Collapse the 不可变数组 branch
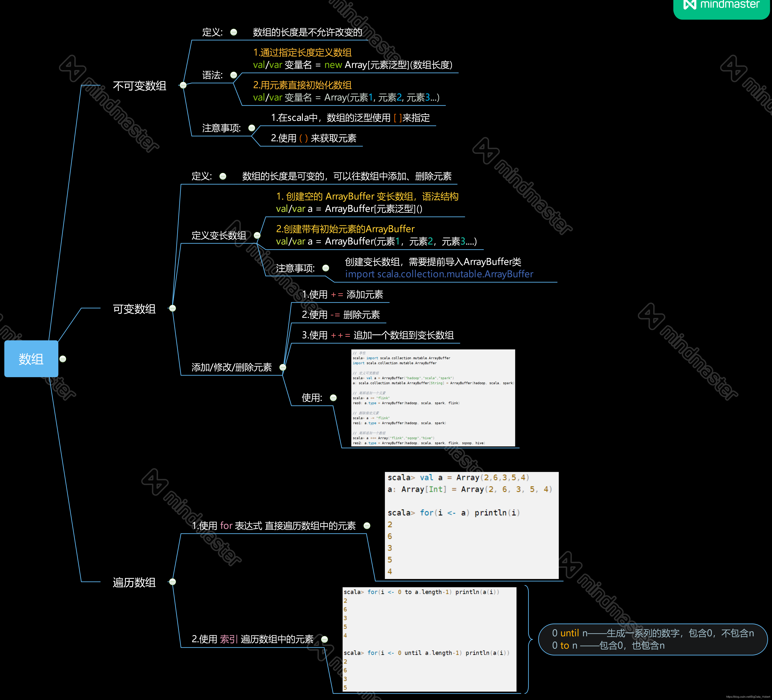 [x=183, y=85]
